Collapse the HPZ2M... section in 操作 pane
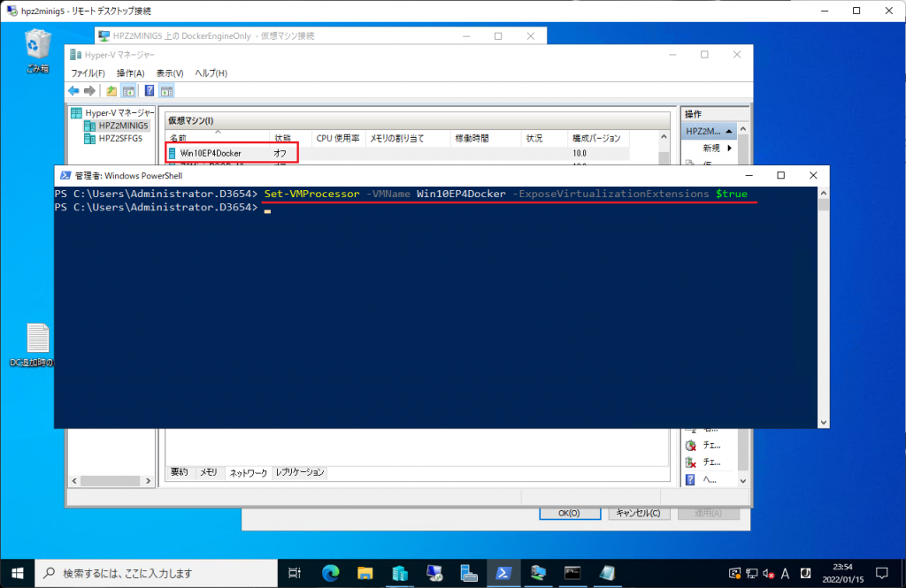The width and height of the screenshot is (906, 588). point(729,131)
